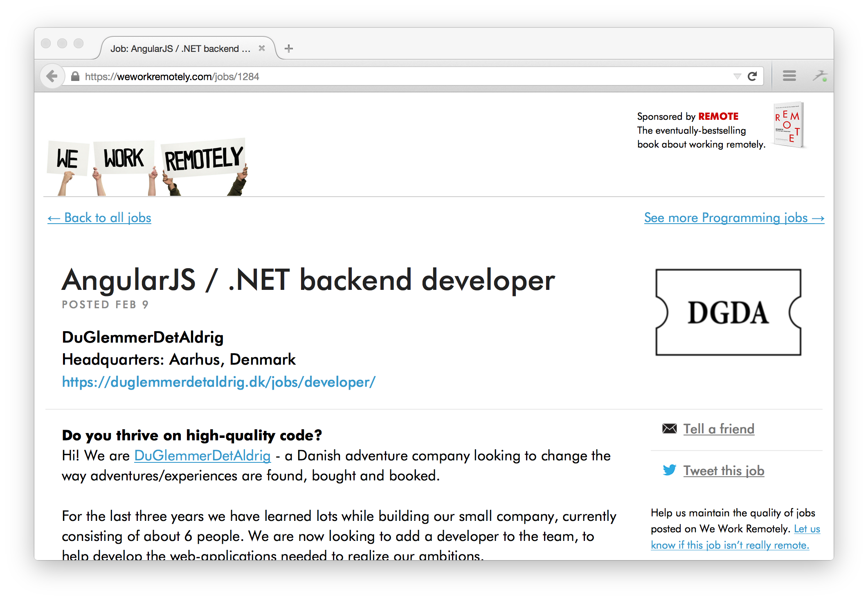The width and height of the screenshot is (868, 601).
Task: Click the Headquarters: Aarhus, Denmark text
Action: 179,359
